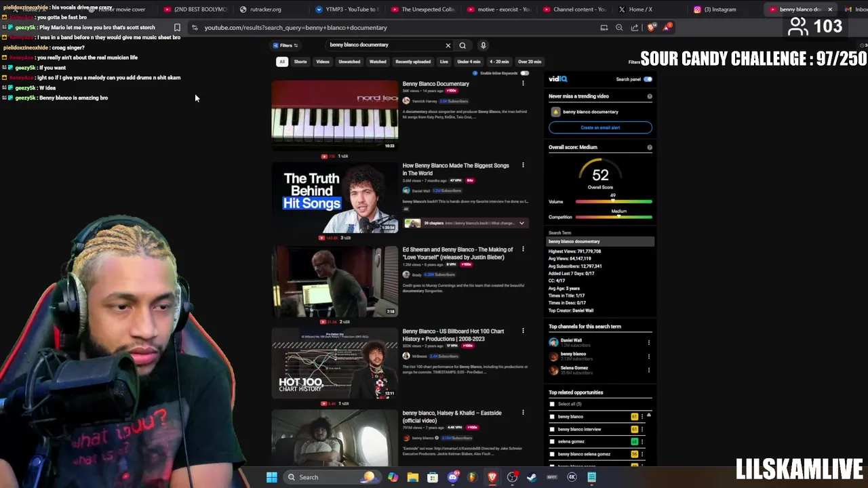Click the magnifier search button beside the query
The width and height of the screenshot is (868, 488).
click(x=462, y=45)
